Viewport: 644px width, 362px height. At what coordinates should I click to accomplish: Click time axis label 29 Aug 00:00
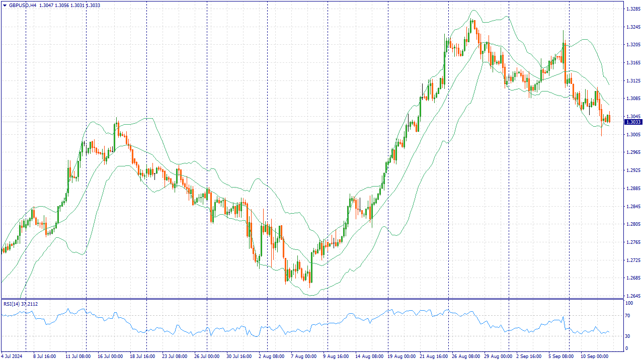(498, 356)
